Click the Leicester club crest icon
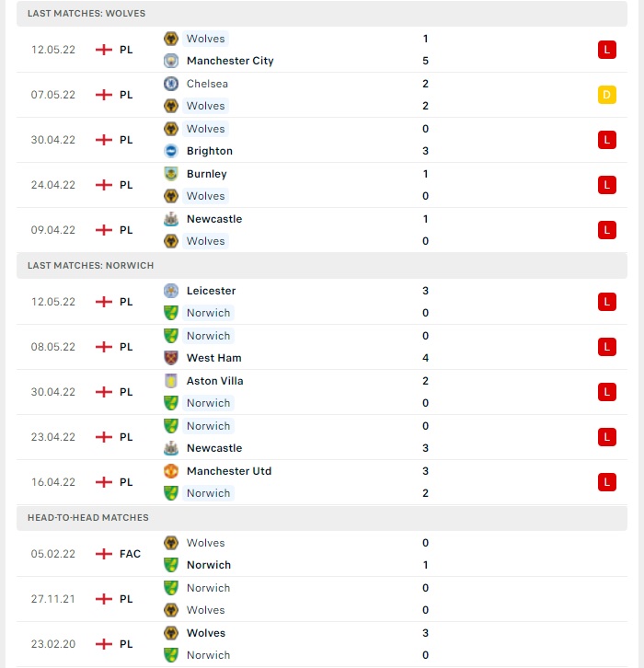Screen dimensions: 644x668 pyautogui.click(x=171, y=291)
